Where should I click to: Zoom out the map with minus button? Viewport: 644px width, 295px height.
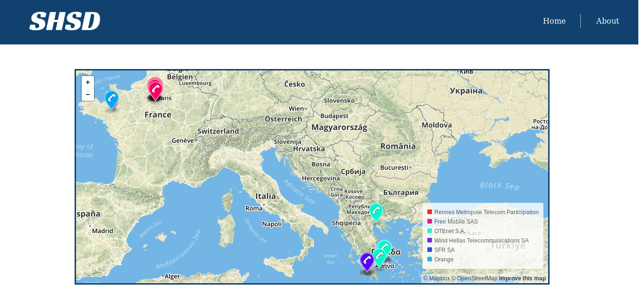click(88, 95)
